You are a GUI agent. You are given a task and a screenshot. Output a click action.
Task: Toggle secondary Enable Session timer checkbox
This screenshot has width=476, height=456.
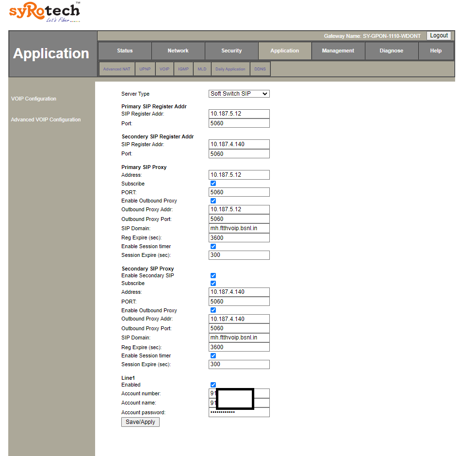(213, 355)
